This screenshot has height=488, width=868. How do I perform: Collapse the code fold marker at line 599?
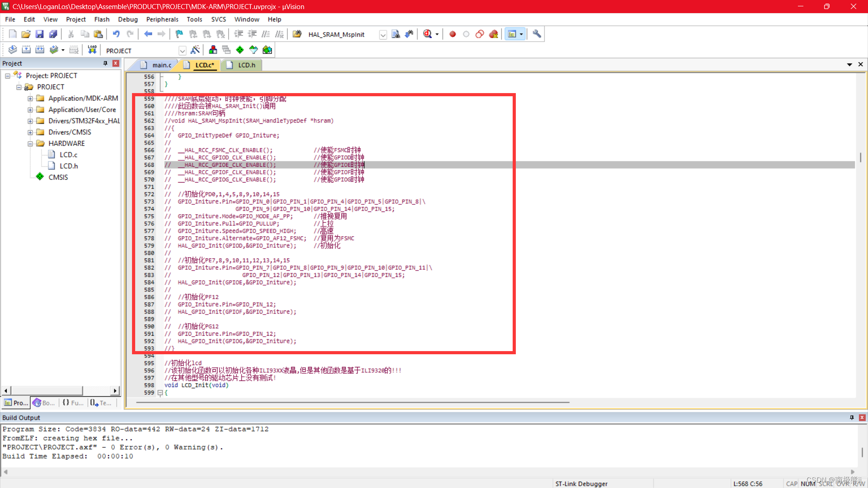pyautogui.click(x=160, y=393)
